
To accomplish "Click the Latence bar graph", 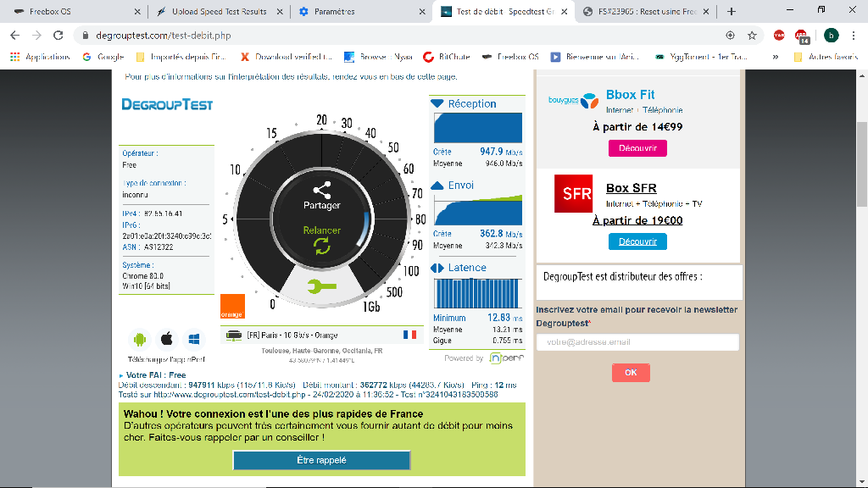I will tap(478, 293).
